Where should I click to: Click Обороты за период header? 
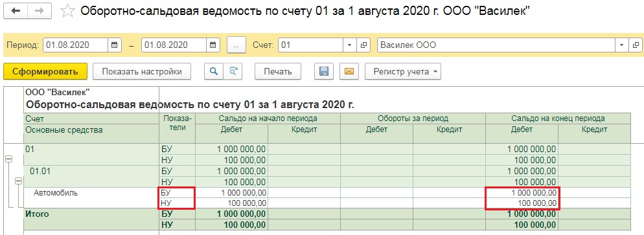413,118
